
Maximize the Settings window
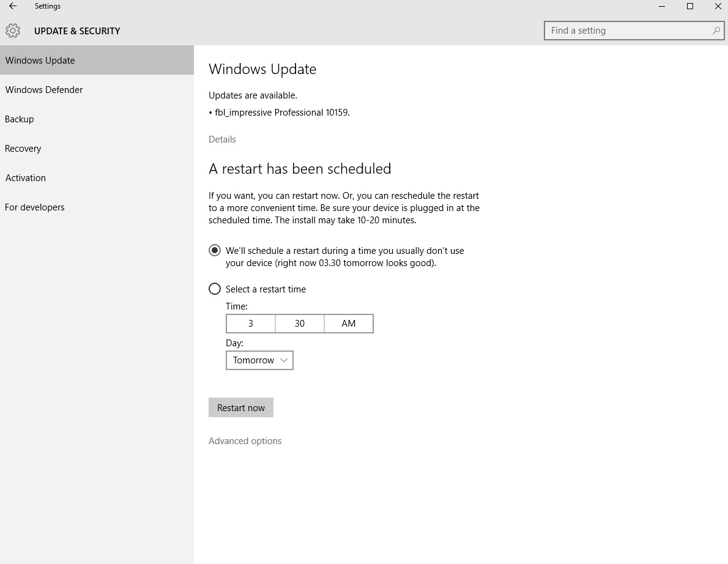tap(690, 6)
